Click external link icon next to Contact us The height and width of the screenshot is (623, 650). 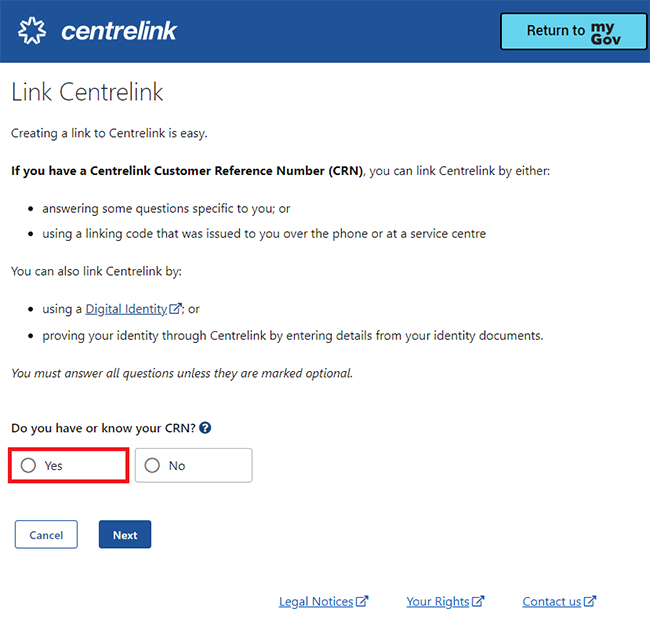pos(590,601)
